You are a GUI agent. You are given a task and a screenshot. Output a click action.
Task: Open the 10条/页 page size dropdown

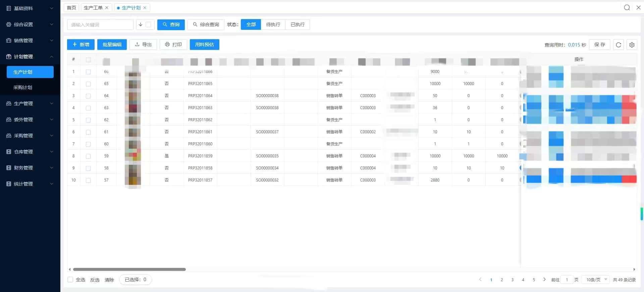[596, 280]
